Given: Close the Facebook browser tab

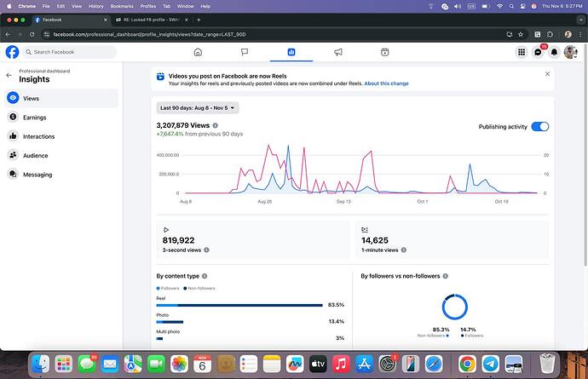Looking at the screenshot, I should click(x=106, y=20).
